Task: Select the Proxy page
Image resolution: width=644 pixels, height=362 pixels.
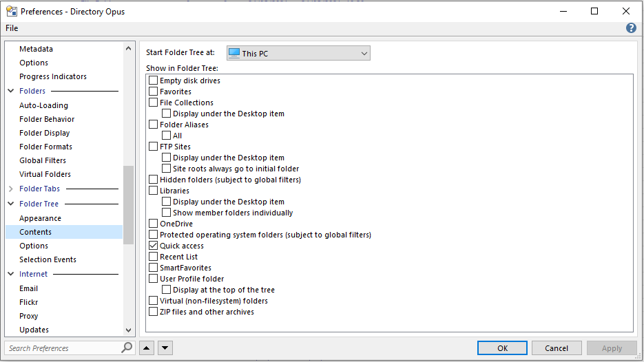Action: [28, 316]
